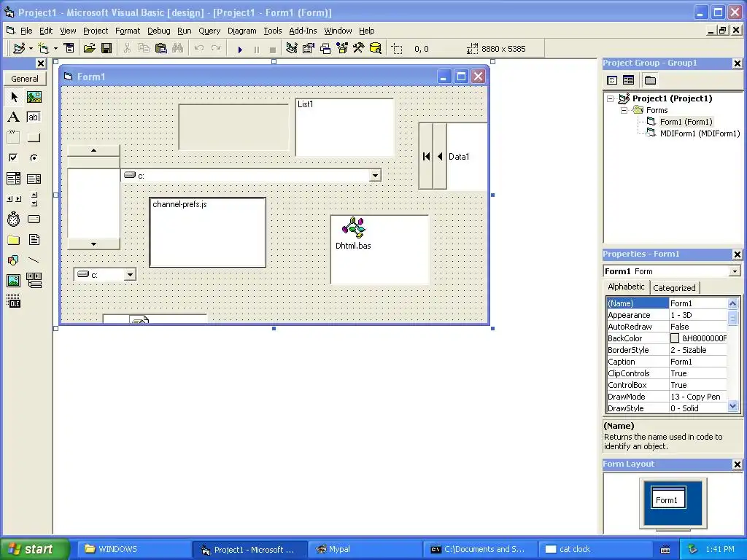Screen dimensions: 747x560
Task: Select the Pointer tool in toolbox
Action: [14, 97]
